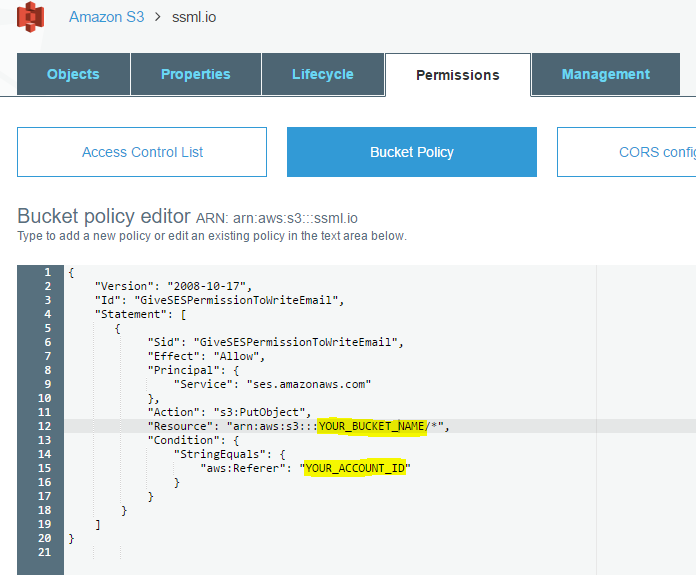Open the Access Control List section

point(142,152)
